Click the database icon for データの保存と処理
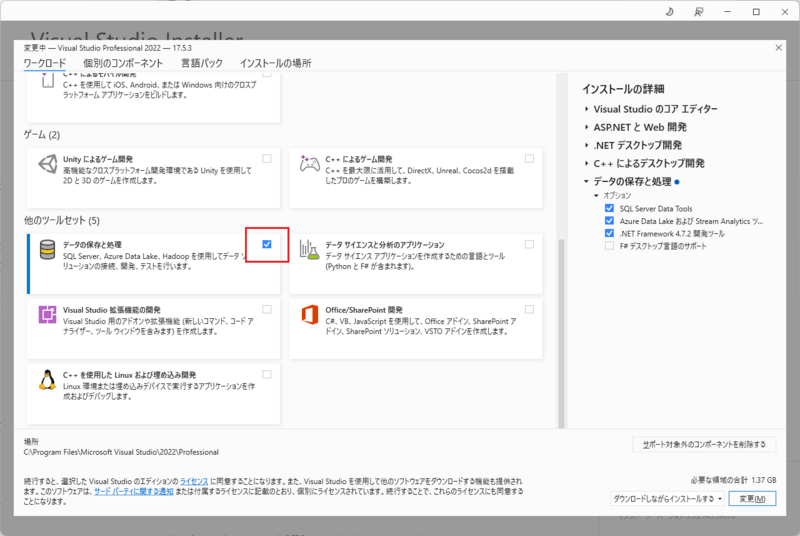Viewport: 800px width, 536px height. (x=47, y=249)
